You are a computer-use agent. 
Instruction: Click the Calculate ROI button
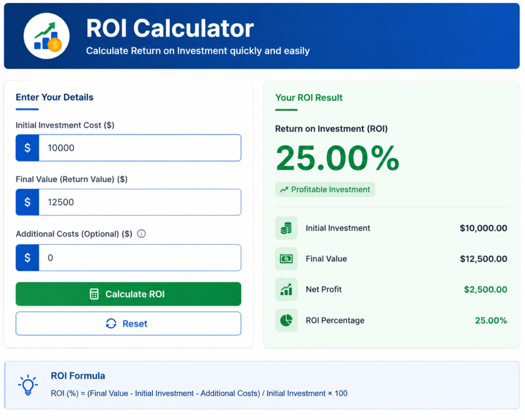click(x=128, y=294)
